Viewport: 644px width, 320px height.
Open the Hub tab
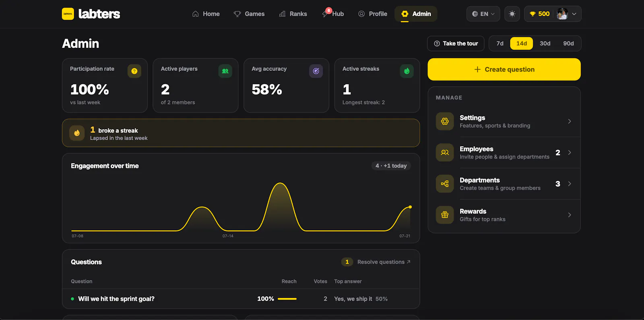click(x=333, y=14)
